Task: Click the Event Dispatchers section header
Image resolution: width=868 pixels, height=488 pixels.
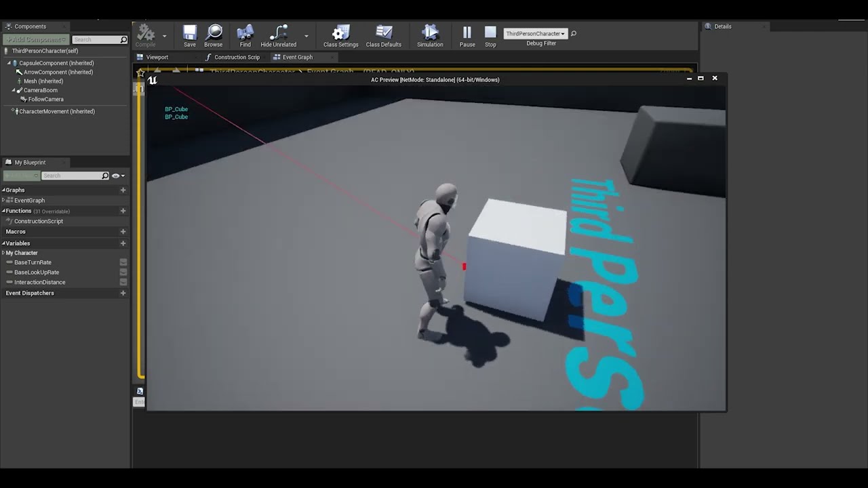Action: [x=30, y=293]
